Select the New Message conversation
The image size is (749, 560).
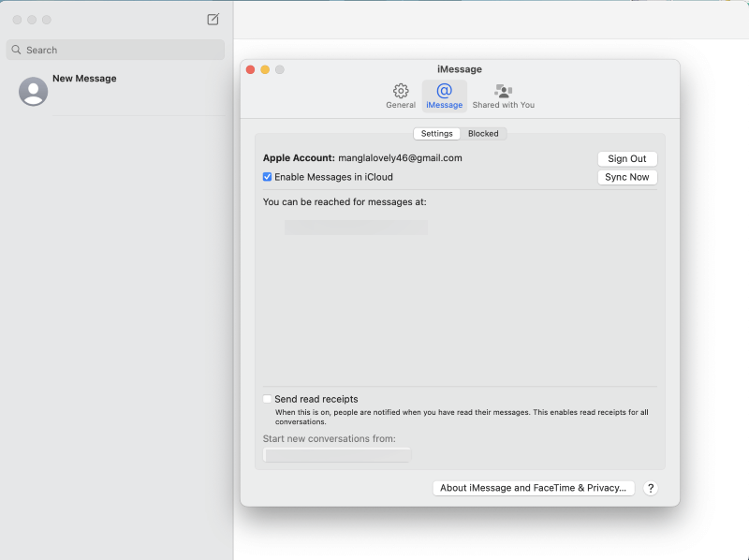point(115,91)
